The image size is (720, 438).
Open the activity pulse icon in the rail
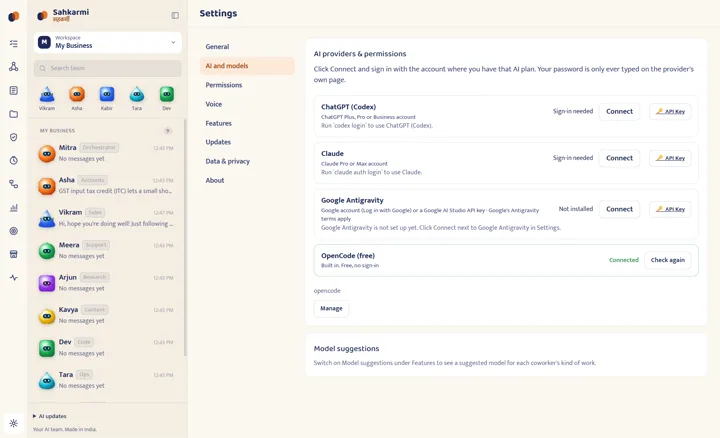[x=14, y=278]
